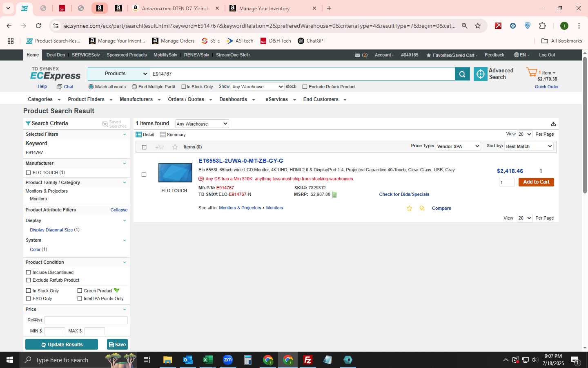Open File Explorer from the taskbar
This screenshot has height=368, width=588.
pos(167,360)
